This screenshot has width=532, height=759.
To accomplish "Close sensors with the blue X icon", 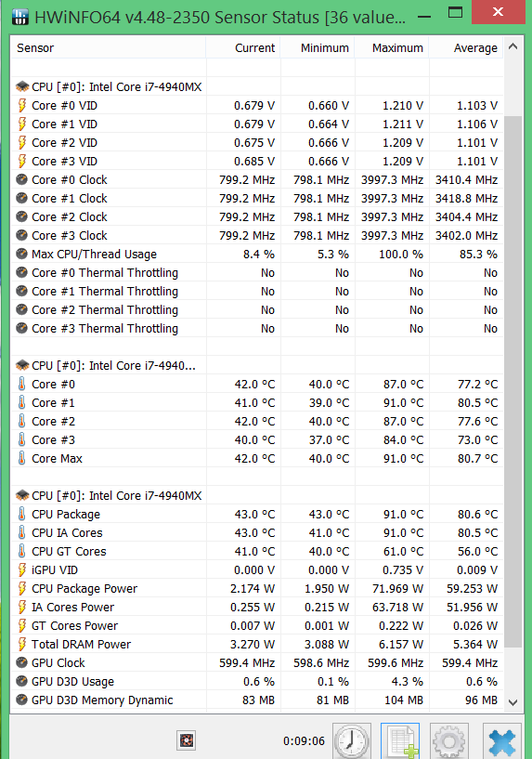I will click(502, 740).
